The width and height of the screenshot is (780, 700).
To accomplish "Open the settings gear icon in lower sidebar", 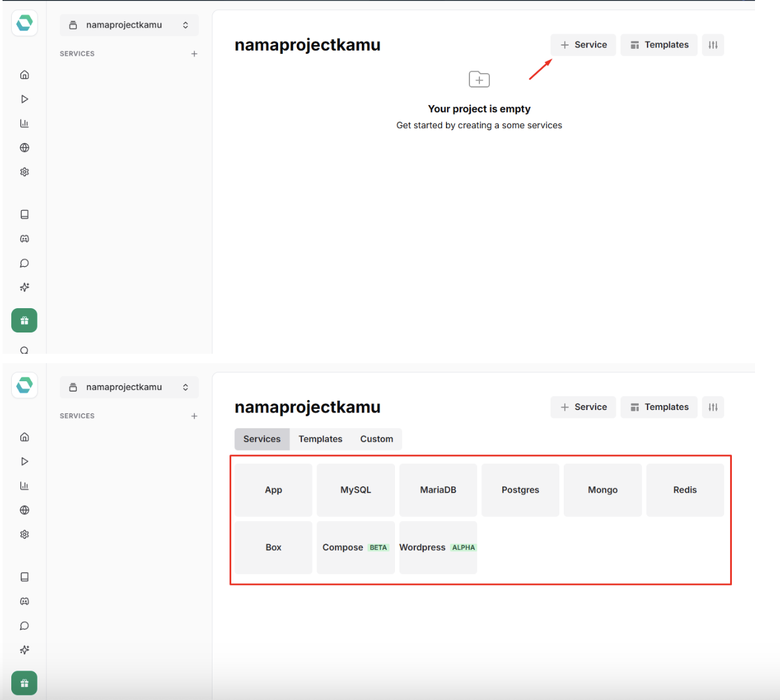I will pyautogui.click(x=24, y=534).
